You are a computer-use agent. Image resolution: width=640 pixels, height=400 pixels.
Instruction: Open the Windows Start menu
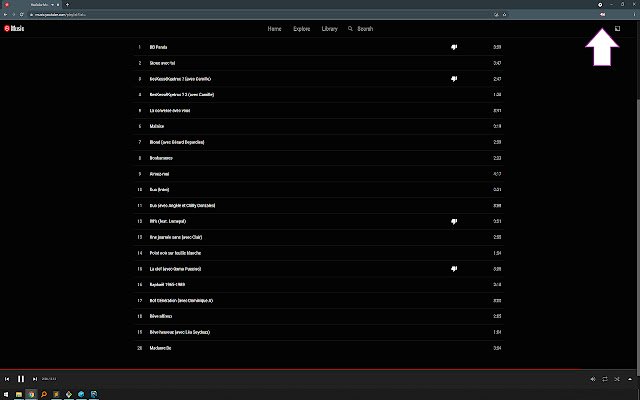tap(6, 394)
